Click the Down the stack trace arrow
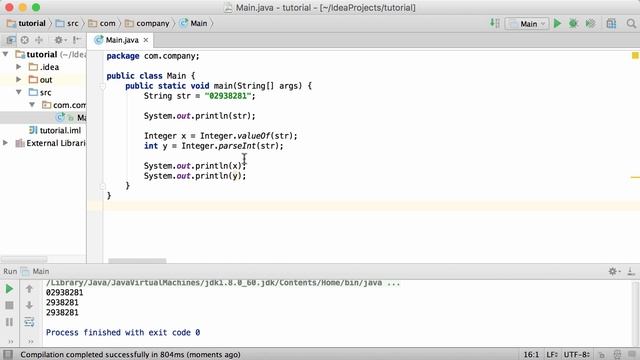 29,305
